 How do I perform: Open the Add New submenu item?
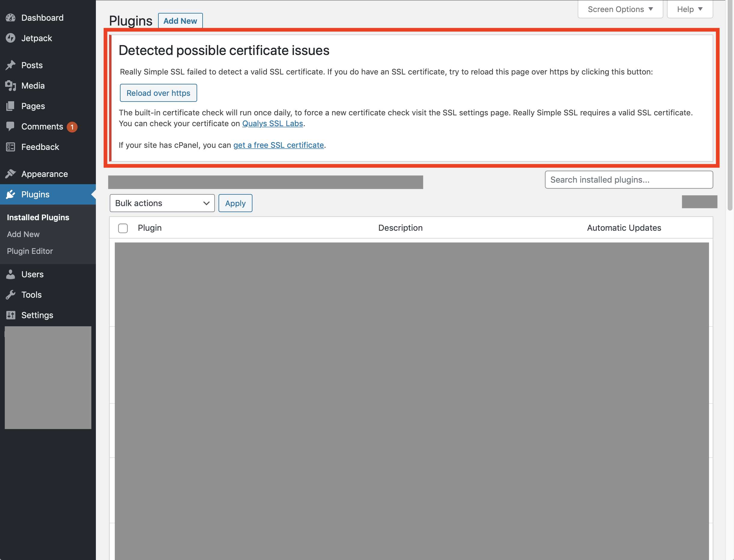point(23,234)
